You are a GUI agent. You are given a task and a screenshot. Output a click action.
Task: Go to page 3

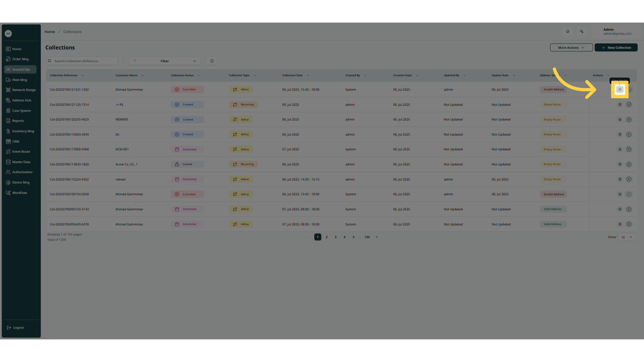(x=335, y=237)
